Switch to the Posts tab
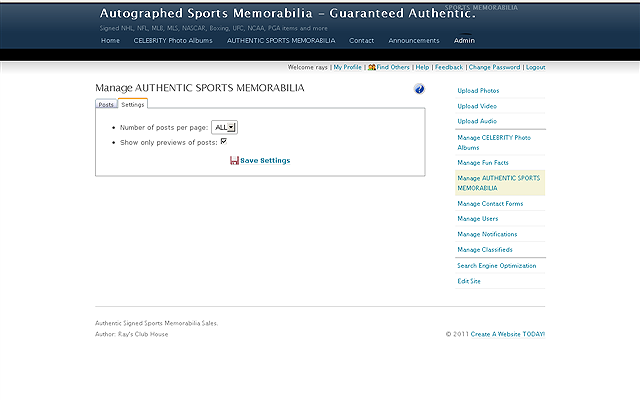The image size is (640, 400). point(106,104)
